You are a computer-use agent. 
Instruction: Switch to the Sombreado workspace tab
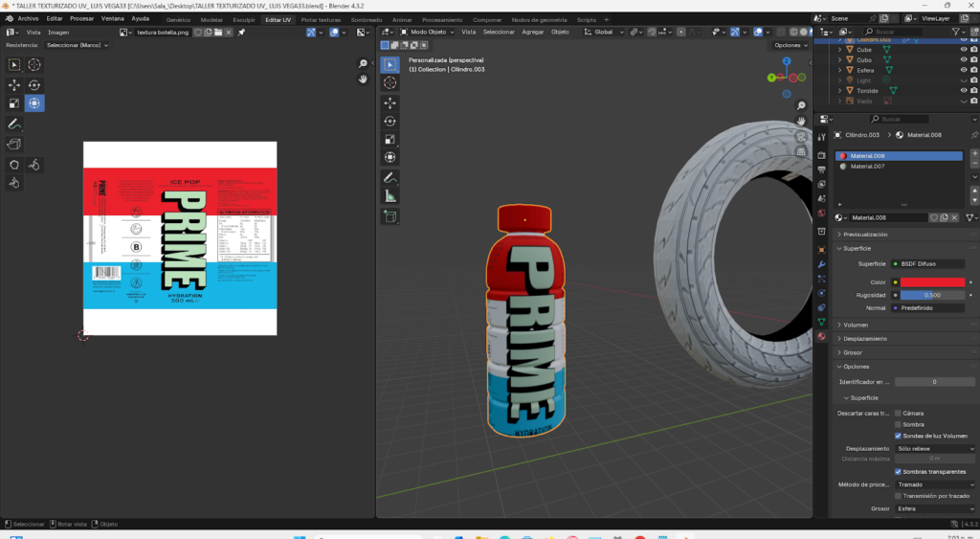367,20
